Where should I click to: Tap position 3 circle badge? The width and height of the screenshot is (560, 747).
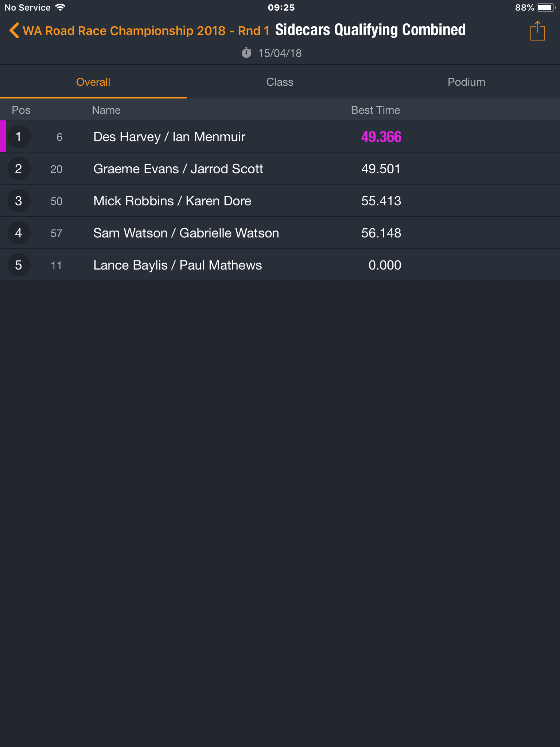click(x=19, y=201)
